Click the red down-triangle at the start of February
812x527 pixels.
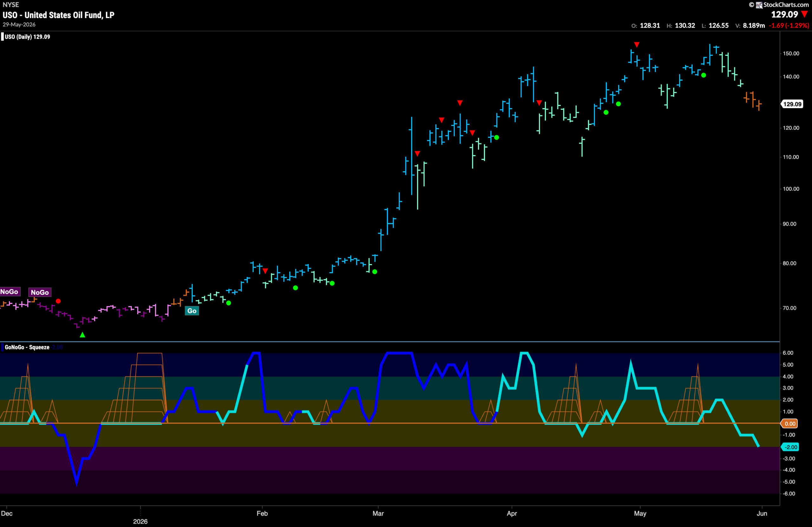click(265, 271)
